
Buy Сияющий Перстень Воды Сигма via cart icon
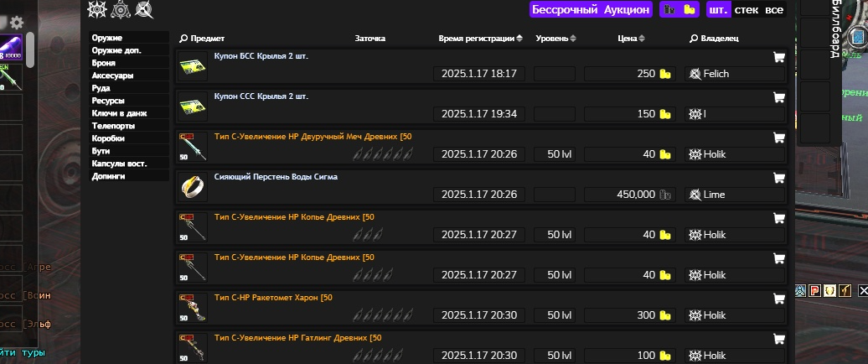(x=778, y=179)
